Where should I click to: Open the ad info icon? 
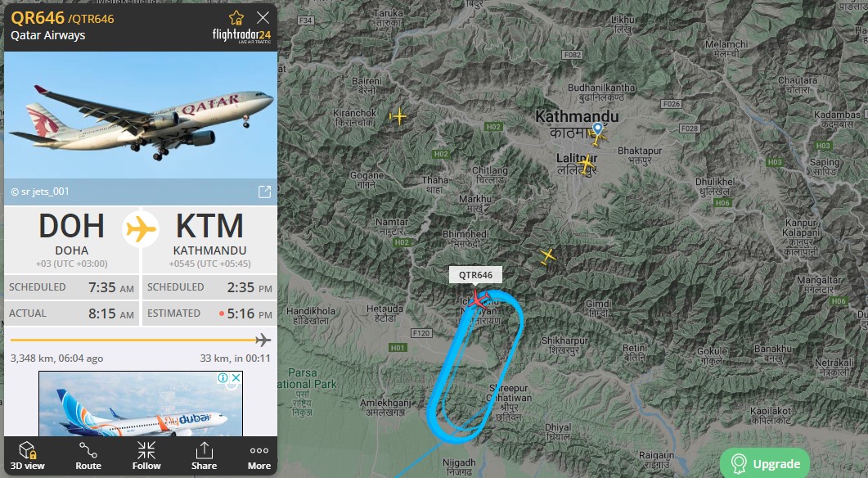[x=223, y=378]
